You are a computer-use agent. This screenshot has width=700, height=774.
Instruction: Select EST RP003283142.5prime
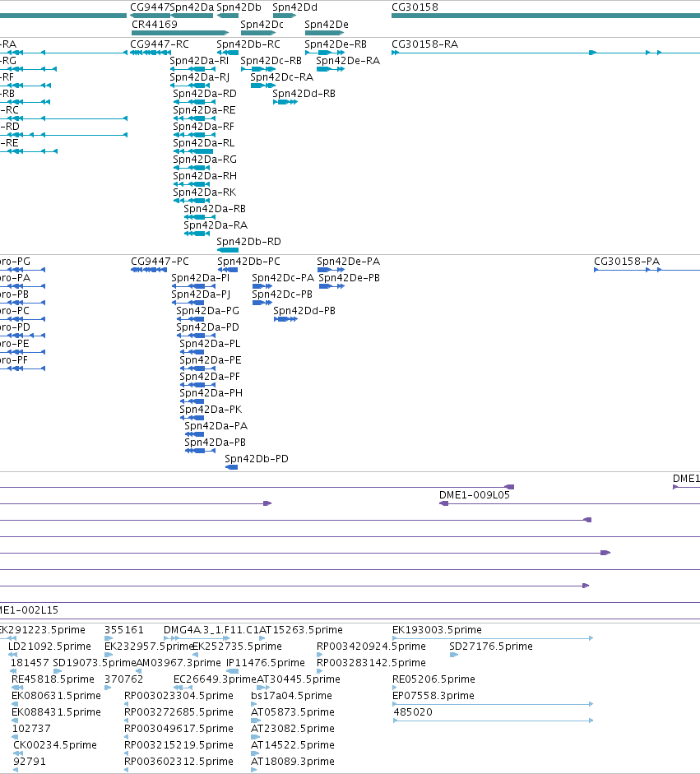319,671
